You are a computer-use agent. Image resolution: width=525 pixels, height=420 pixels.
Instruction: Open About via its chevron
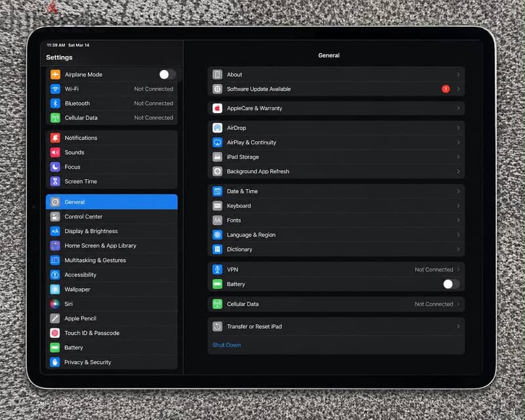pyautogui.click(x=458, y=74)
